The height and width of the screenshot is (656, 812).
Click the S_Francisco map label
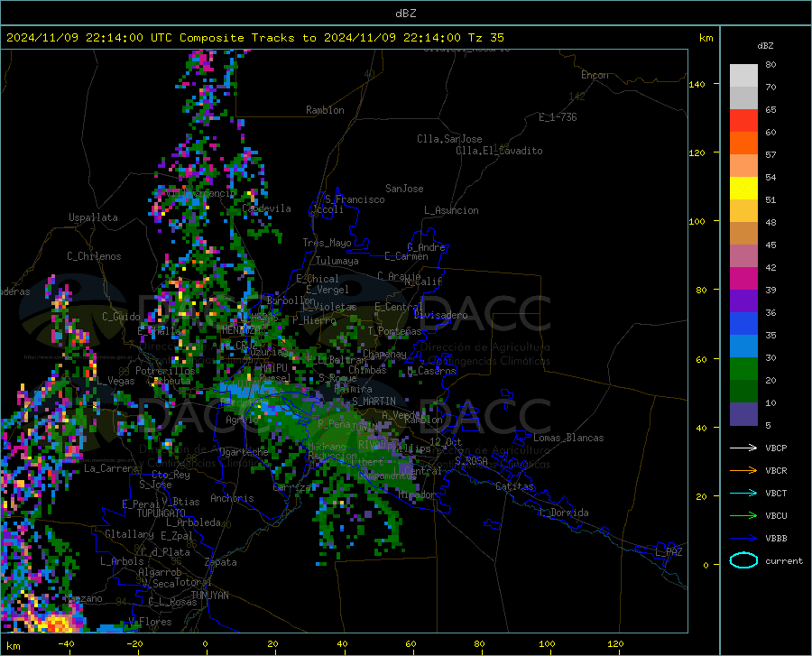[355, 199]
